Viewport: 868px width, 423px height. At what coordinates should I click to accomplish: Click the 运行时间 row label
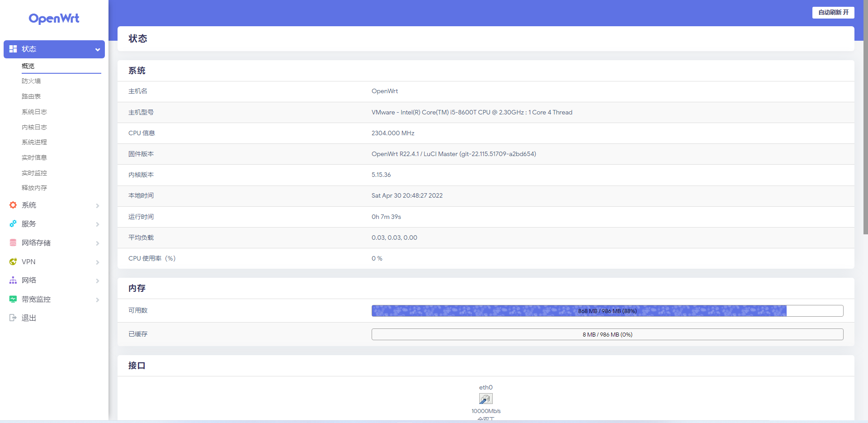pyautogui.click(x=141, y=217)
